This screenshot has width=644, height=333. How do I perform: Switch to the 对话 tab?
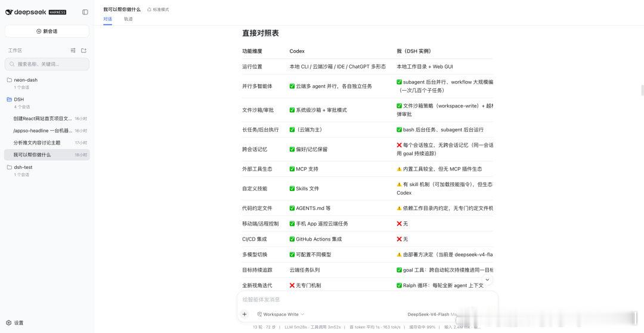coord(107,19)
